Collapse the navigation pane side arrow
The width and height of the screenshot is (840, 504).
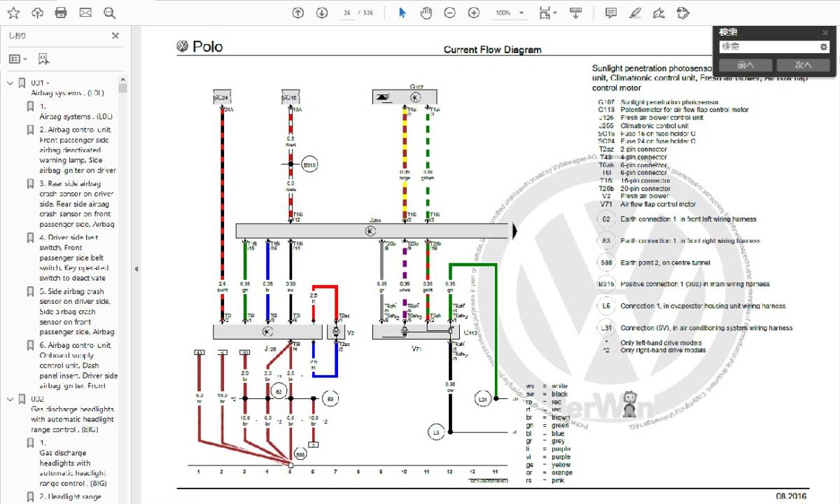coord(136,269)
